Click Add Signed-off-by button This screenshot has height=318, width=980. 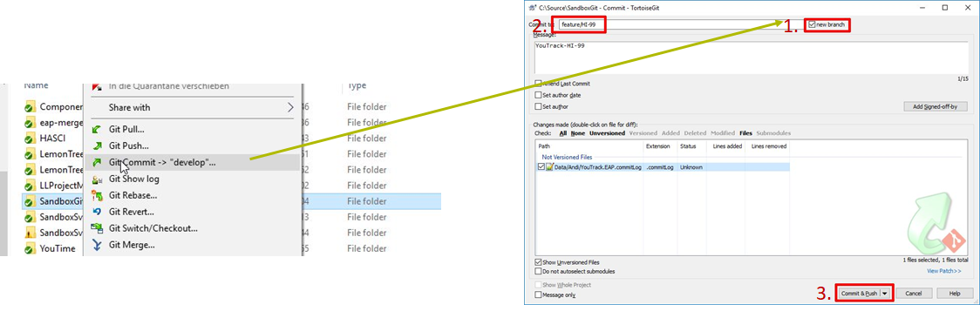coord(935,107)
